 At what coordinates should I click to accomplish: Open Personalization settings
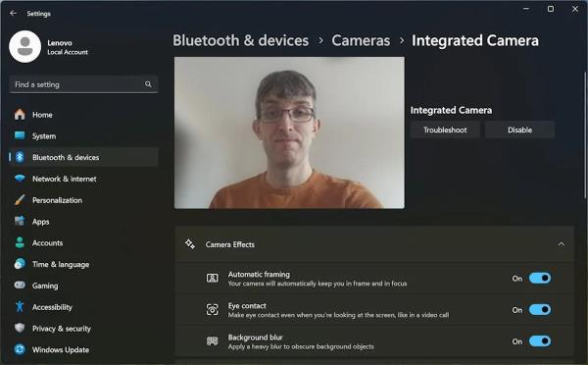tap(83, 200)
